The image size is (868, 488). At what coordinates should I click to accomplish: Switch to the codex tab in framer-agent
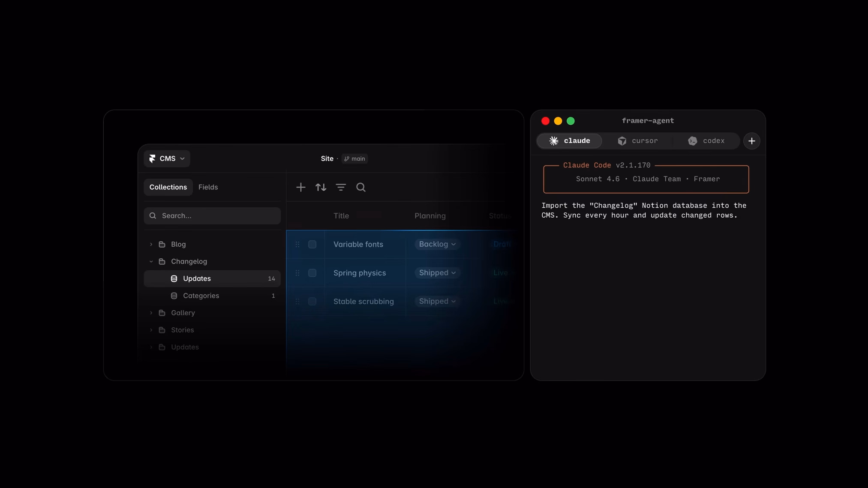(x=706, y=141)
